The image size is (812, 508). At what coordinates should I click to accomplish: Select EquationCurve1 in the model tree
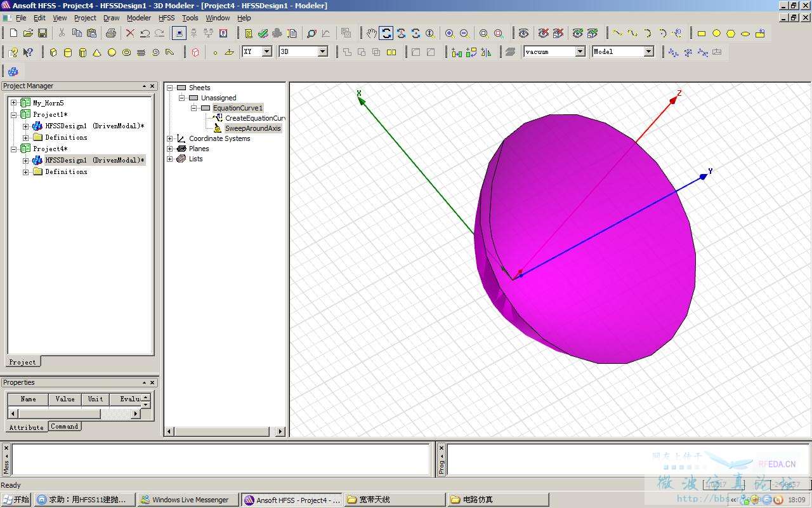(x=237, y=108)
